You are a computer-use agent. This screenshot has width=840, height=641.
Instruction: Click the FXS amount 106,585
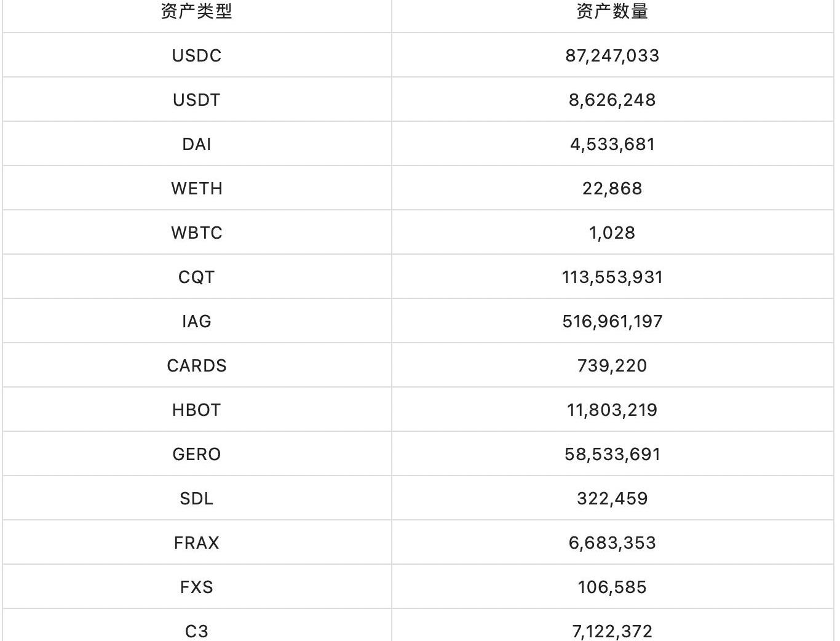[612, 587]
